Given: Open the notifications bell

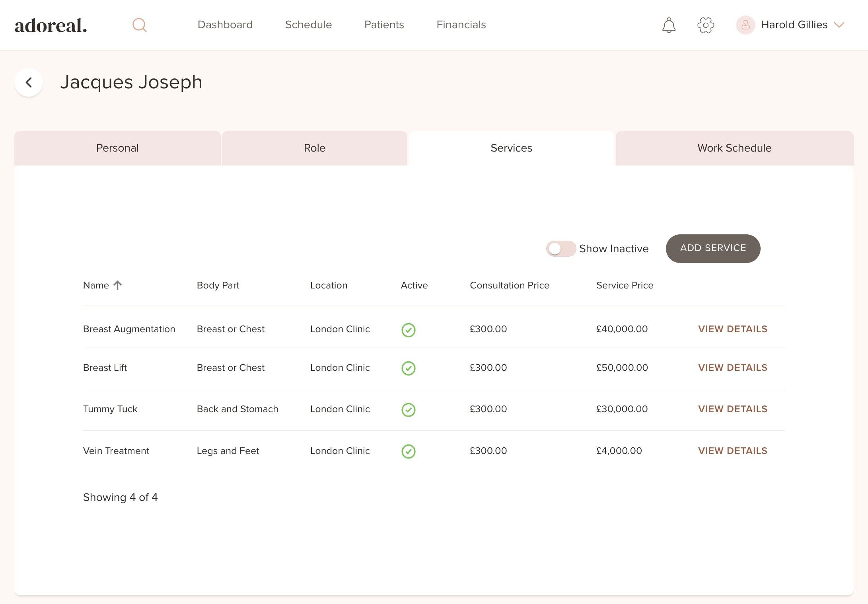Looking at the screenshot, I should (x=669, y=25).
